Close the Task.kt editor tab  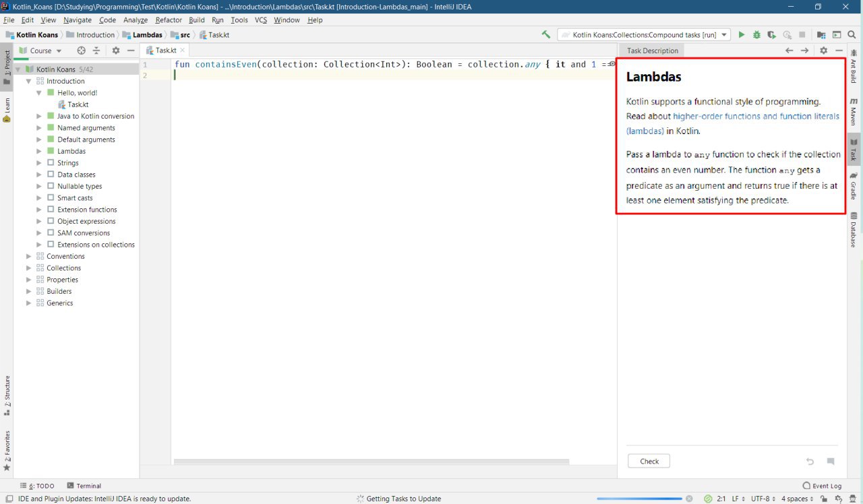[x=183, y=51]
